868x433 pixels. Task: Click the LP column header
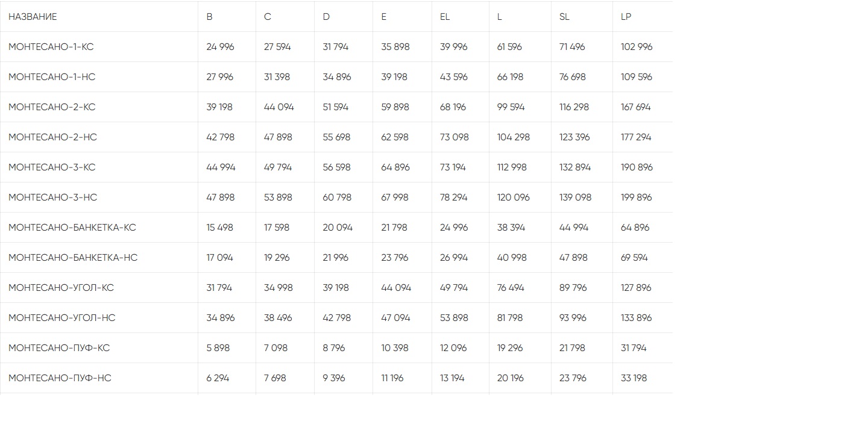pos(626,17)
